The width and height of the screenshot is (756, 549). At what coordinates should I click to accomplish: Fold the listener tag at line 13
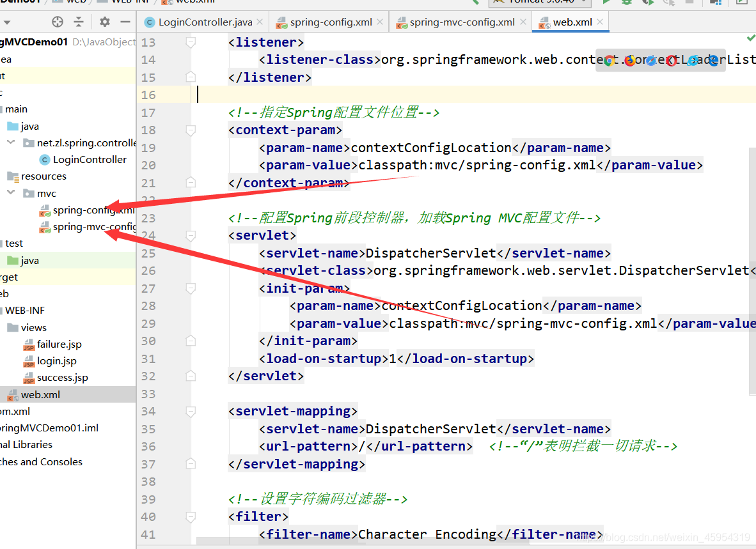point(191,42)
